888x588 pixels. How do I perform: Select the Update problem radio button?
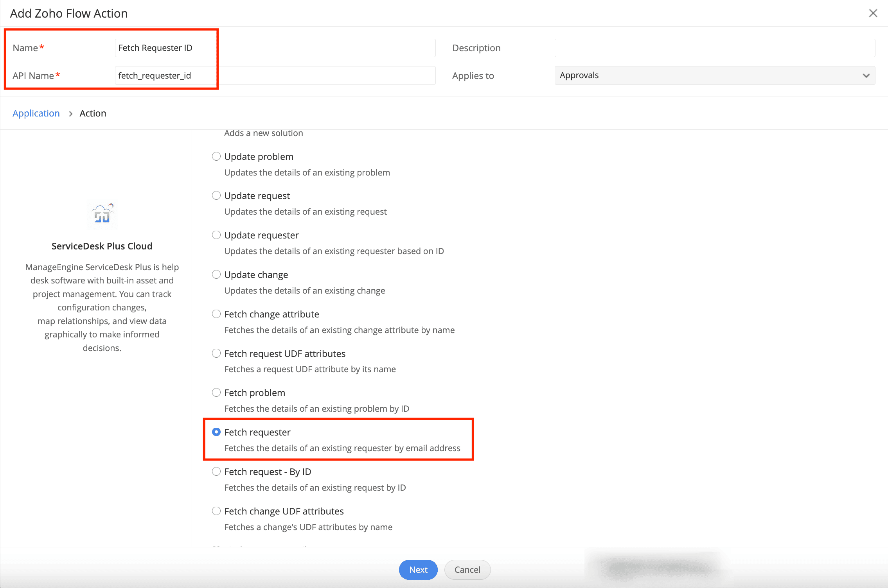pyautogui.click(x=216, y=156)
